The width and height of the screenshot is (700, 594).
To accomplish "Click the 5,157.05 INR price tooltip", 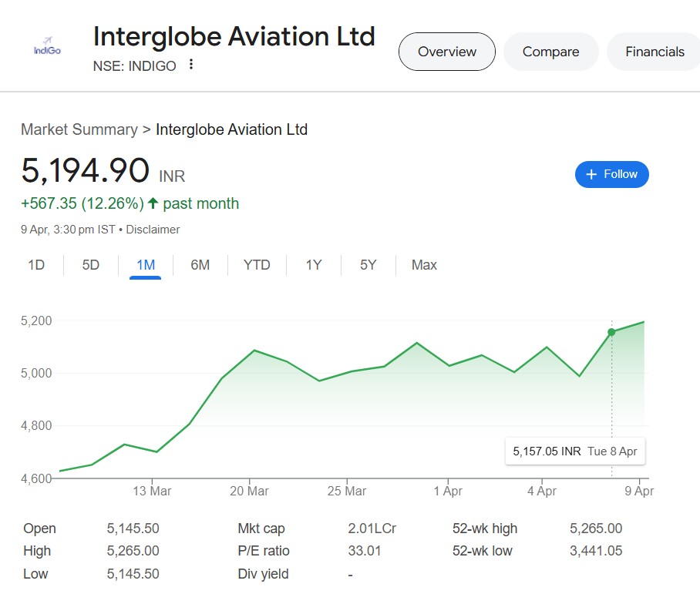I will 575,451.
